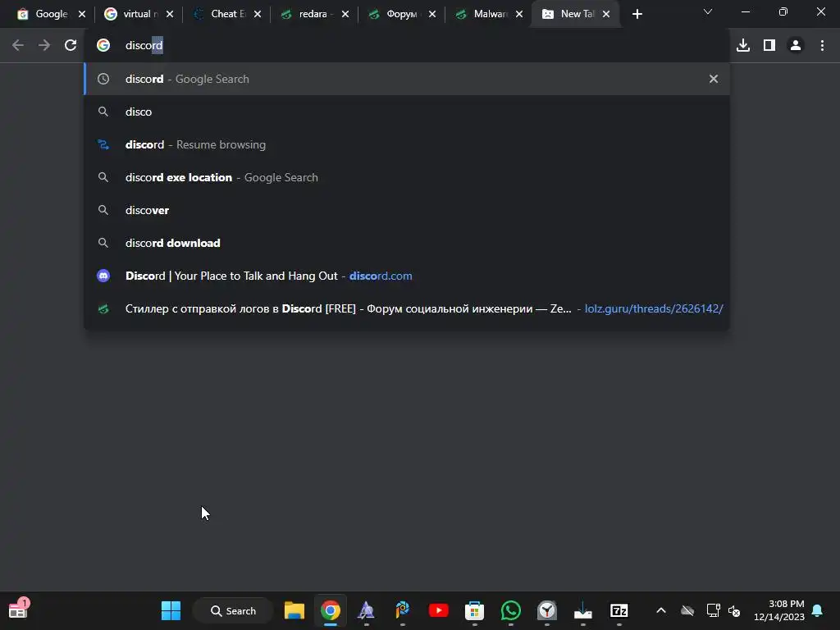Screen dimensions: 840x630
Task: Open the widgets icon with badge
Action: click(19, 609)
